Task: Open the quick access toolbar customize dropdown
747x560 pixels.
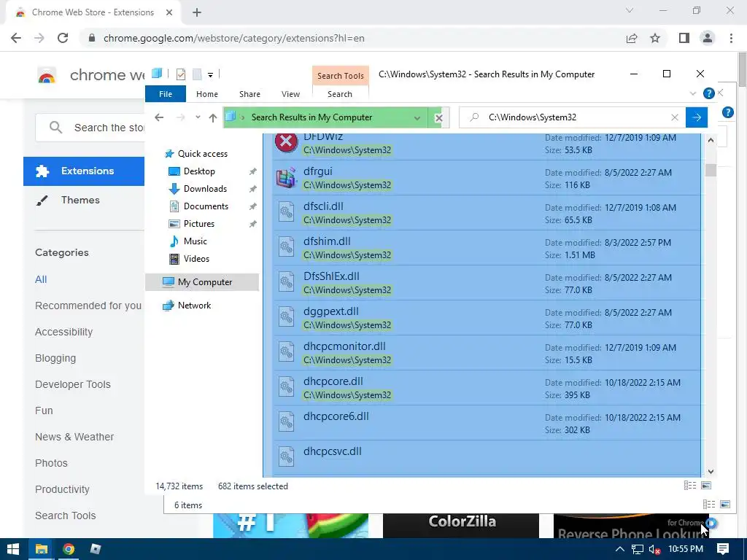Action: tap(210, 74)
